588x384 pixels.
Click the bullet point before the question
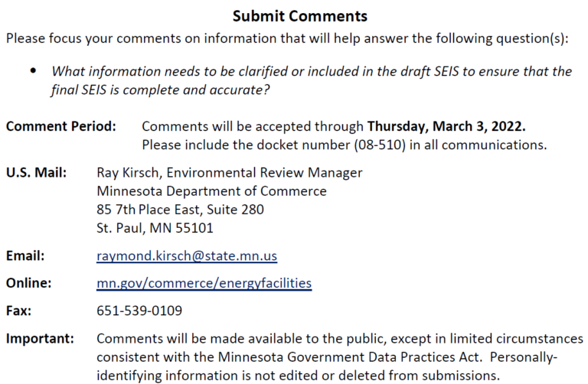(33, 72)
